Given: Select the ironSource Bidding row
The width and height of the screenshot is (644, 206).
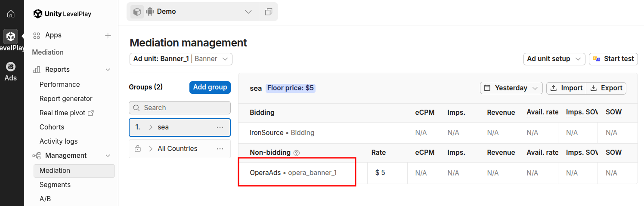Looking at the screenshot, I should pos(438,133).
